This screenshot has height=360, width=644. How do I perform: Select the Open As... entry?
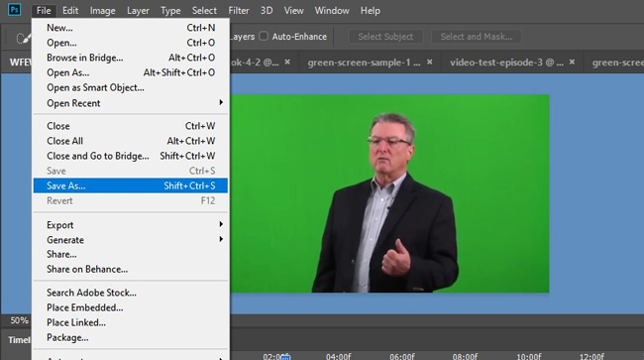pos(130,72)
